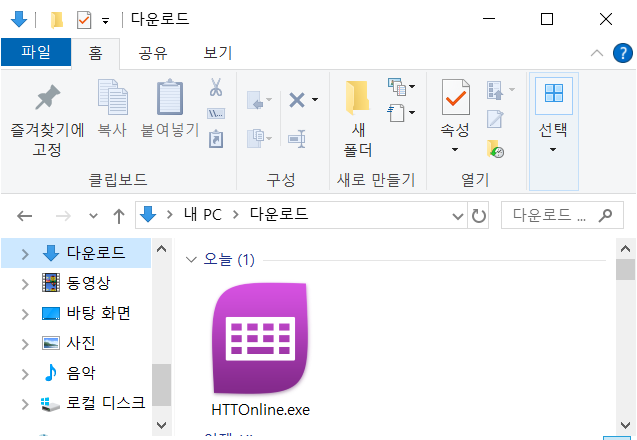This screenshot has height=440, width=637.
Task: Open Customize Quick Access Toolbar dropdown
Action: point(106,21)
